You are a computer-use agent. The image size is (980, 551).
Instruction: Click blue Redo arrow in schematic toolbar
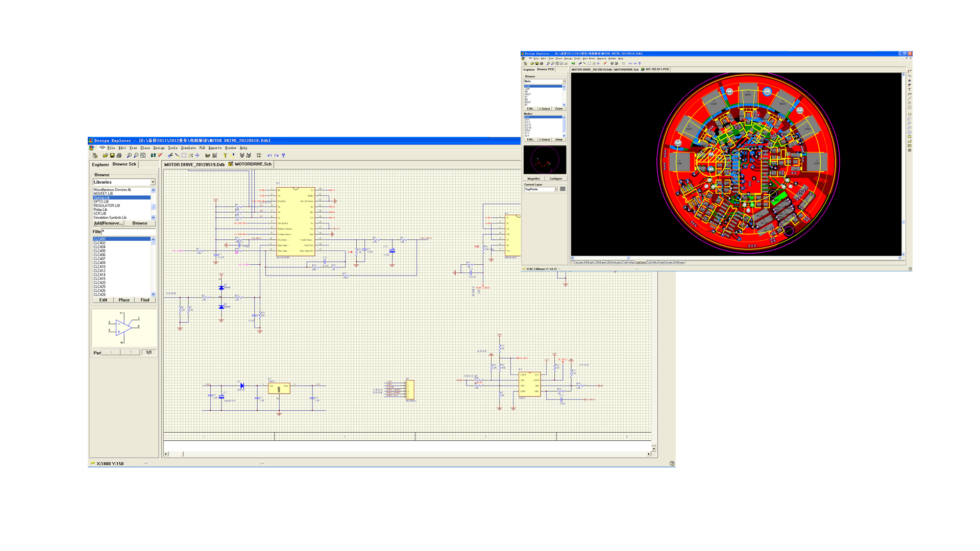[276, 156]
